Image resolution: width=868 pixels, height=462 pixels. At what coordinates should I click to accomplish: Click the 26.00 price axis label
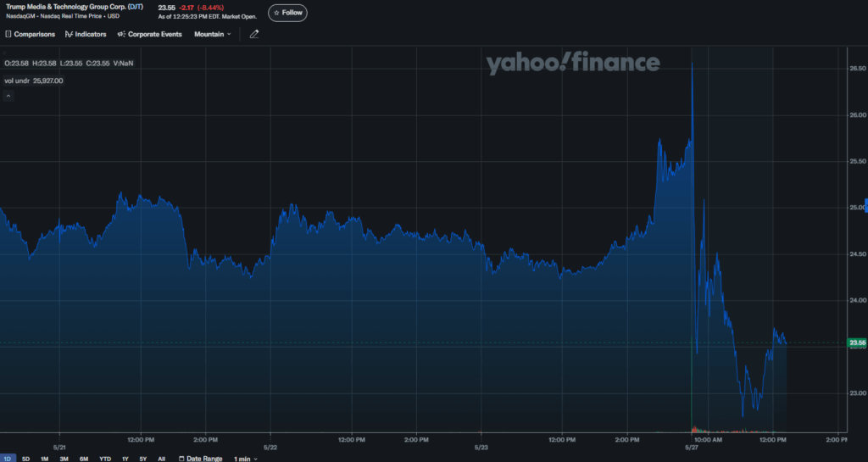point(858,115)
